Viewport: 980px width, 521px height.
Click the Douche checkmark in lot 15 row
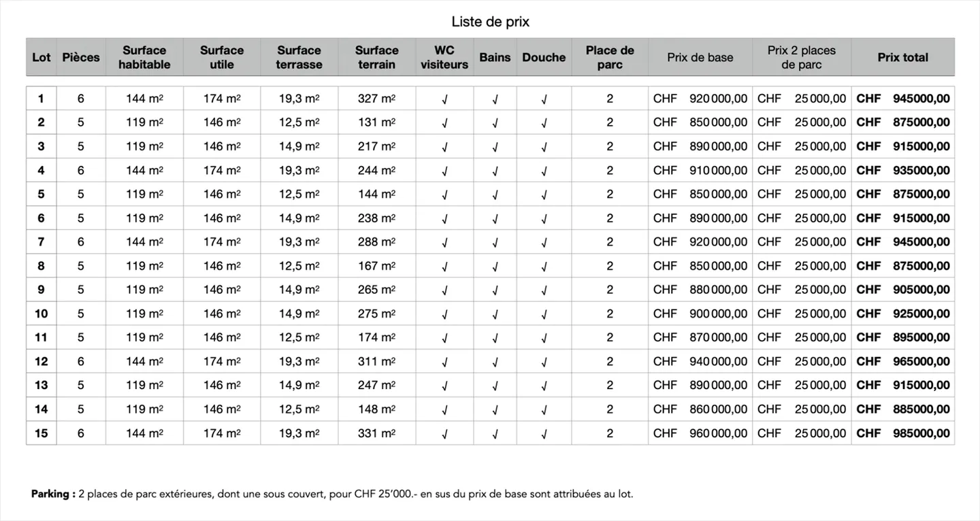[544, 434]
